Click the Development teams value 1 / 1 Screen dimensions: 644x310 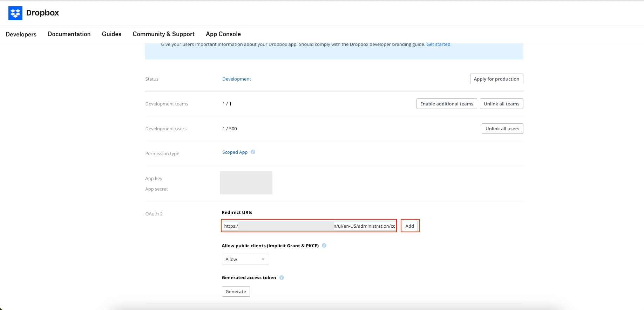pos(227,104)
